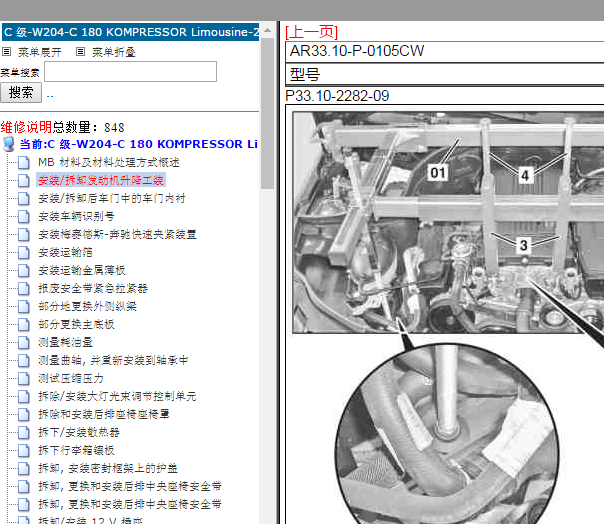Click document icon for 拆卸, 安装密封框架上的护盖
This screenshot has height=524, width=604.
pos(23,469)
